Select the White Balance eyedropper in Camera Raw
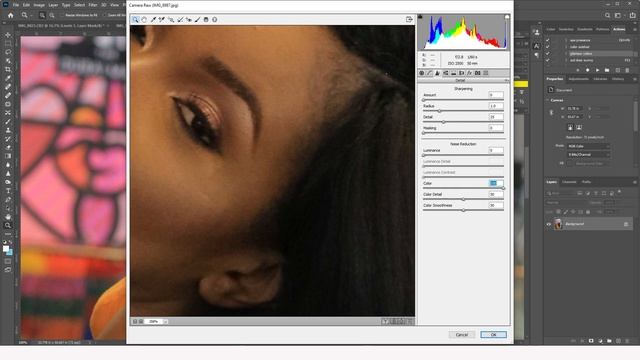 [153, 20]
